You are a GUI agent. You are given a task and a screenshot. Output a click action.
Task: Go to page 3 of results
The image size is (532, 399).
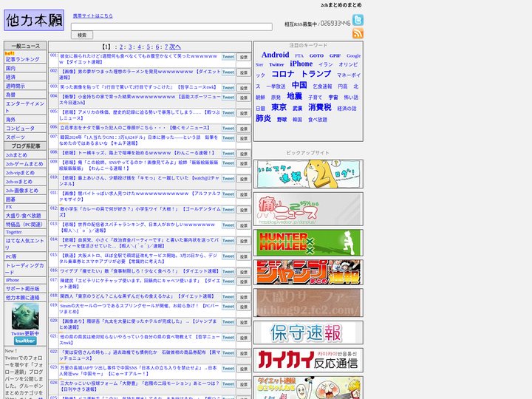(x=130, y=47)
